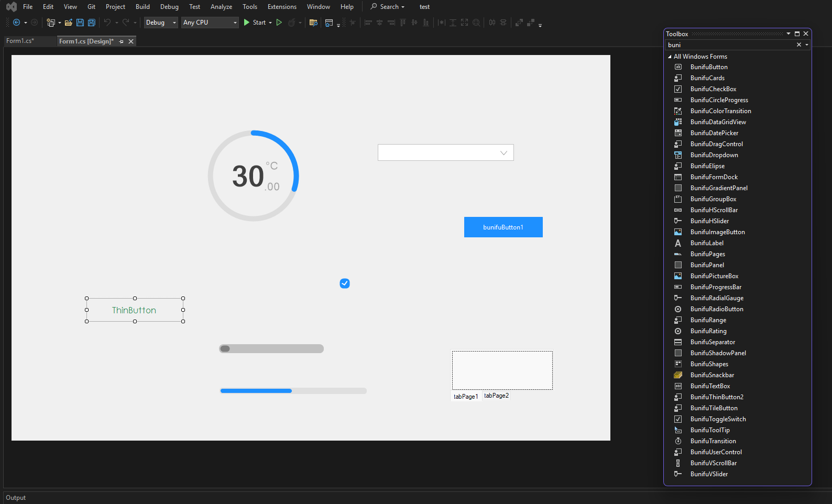Pick BunifuDatePicker from the Toolbox list
Viewport: 832px width, 504px height.
click(714, 133)
